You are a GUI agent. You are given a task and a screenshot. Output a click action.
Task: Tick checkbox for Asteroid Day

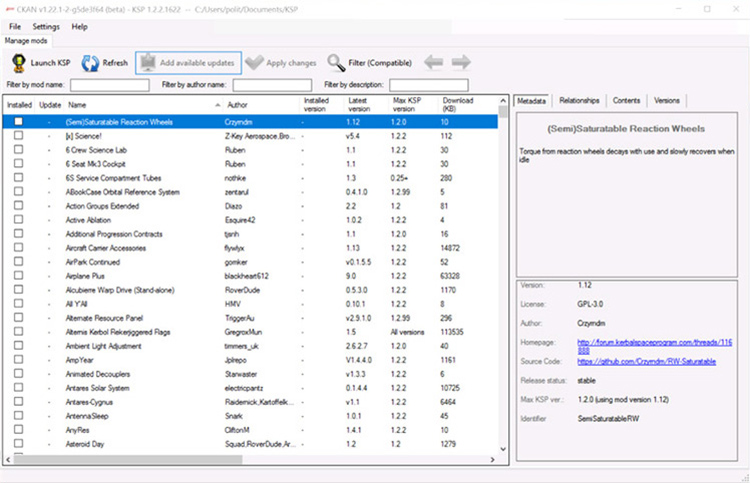(x=18, y=444)
